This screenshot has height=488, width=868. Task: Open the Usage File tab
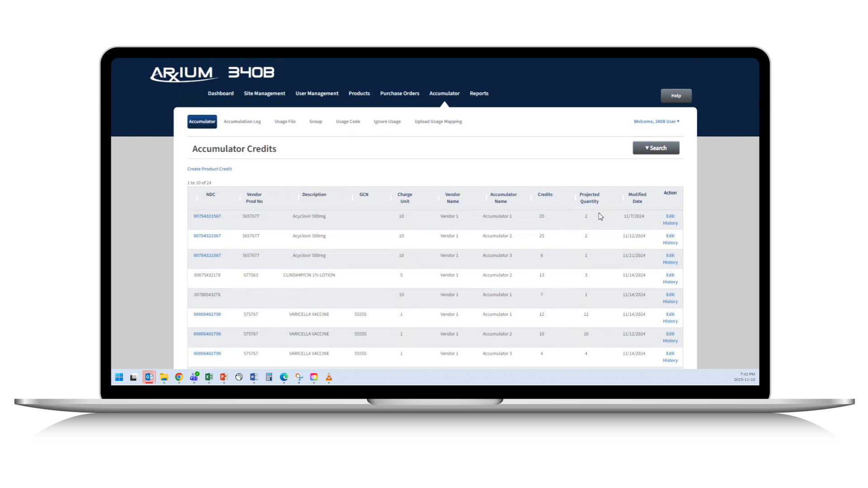285,122
